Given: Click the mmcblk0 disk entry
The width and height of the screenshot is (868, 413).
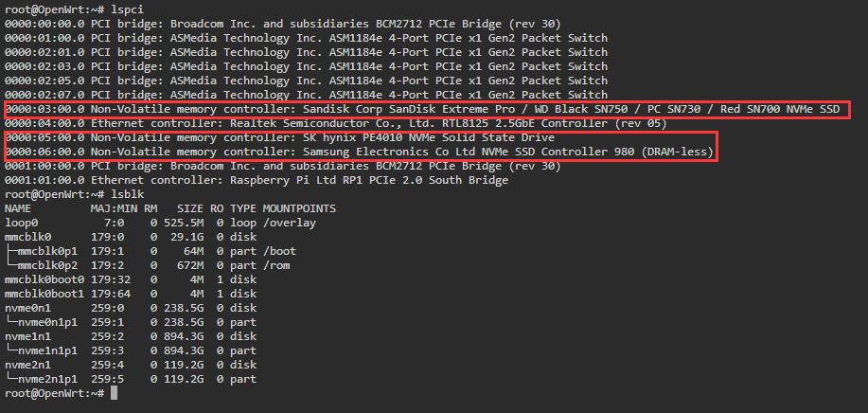Looking at the screenshot, I should (x=131, y=237).
